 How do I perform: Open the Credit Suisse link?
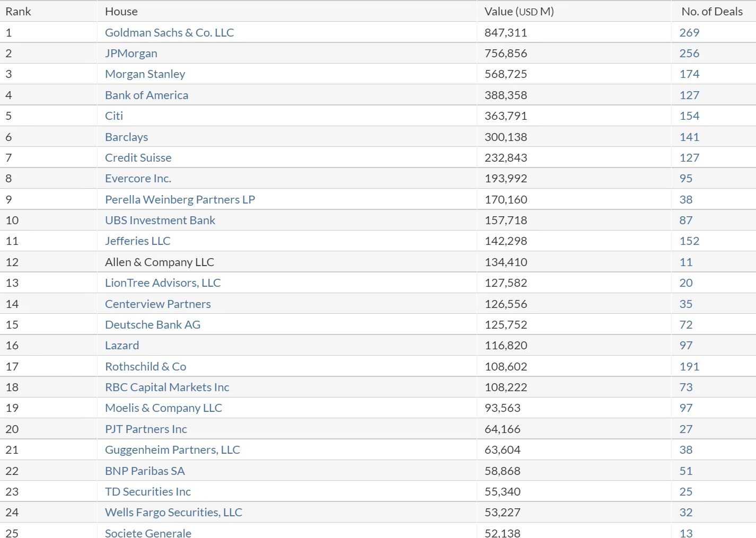[x=138, y=157]
